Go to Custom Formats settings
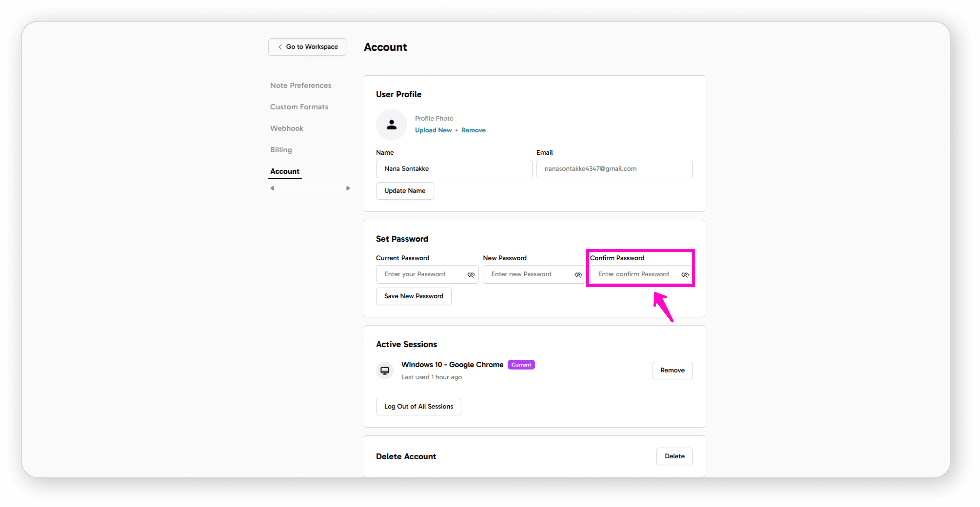Viewport: 980px width, 507px height. coord(299,107)
